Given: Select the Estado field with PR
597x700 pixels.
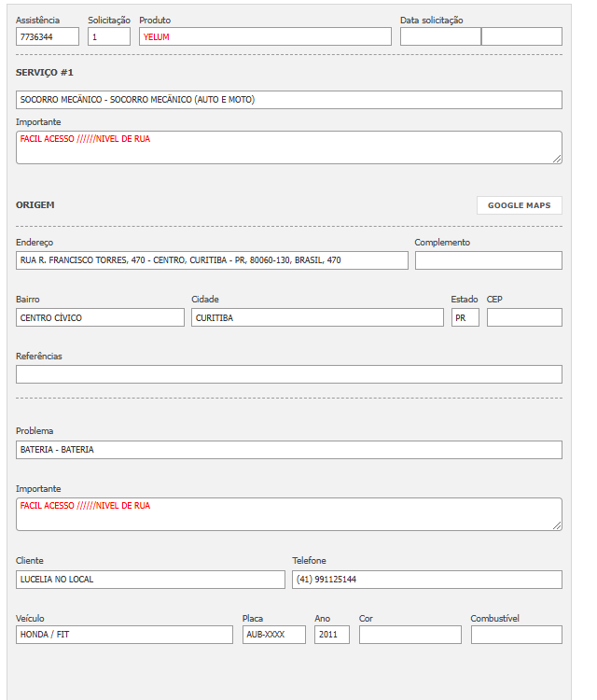Looking at the screenshot, I should [x=465, y=317].
